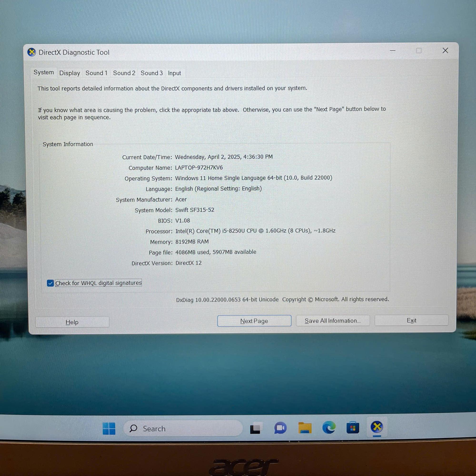The height and width of the screenshot is (476, 476).
Task: Select the DxDiag icon in the taskbar
Action: (377, 427)
